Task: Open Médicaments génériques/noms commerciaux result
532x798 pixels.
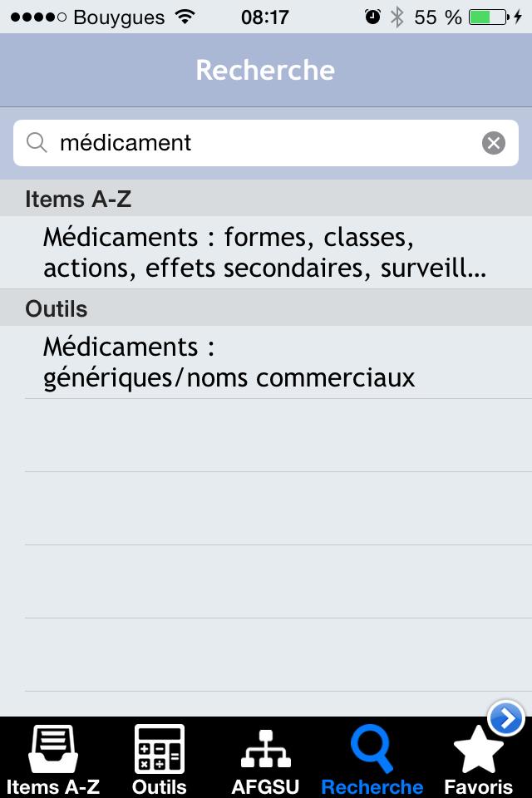Action: coord(266,362)
